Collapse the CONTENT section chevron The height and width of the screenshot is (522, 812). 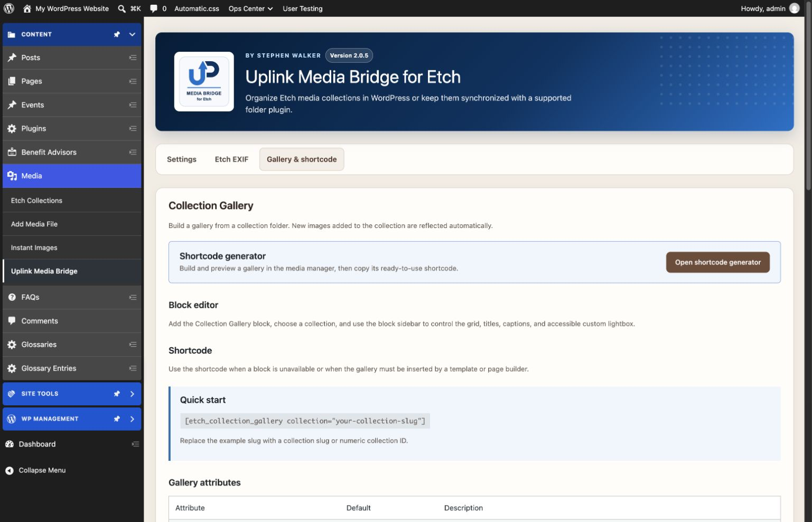(132, 34)
